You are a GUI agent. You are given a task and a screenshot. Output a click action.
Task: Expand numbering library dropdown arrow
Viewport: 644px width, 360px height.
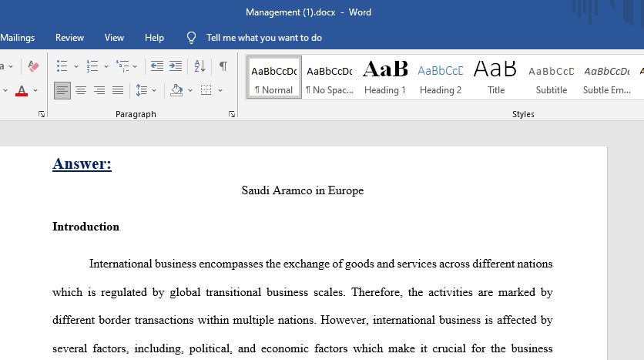coord(106,66)
